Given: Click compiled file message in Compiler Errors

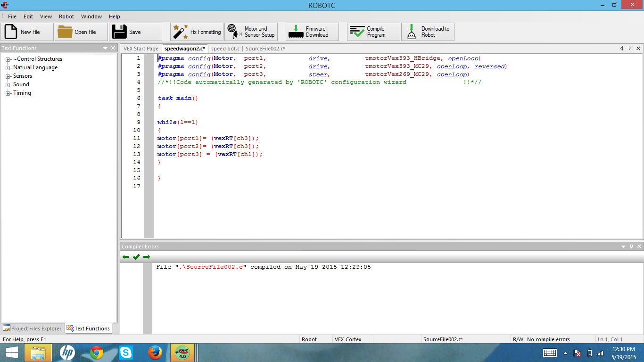Looking at the screenshot, I should pos(264,267).
